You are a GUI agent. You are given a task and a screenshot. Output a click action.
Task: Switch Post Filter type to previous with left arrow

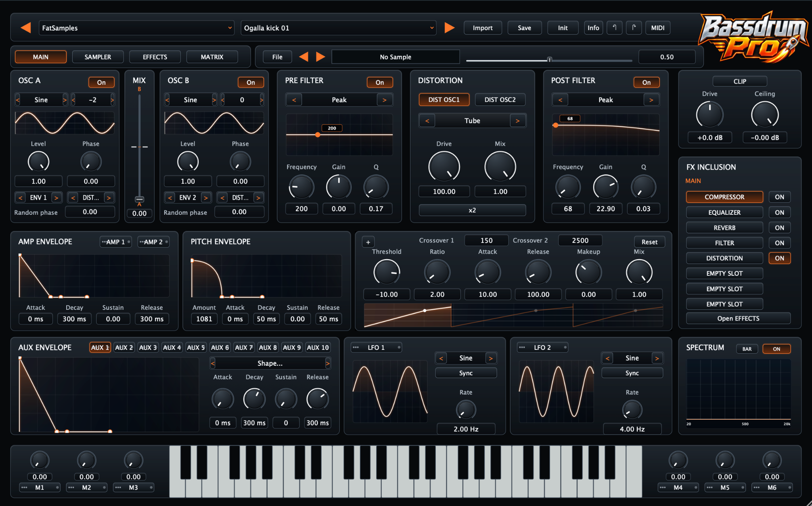(x=560, y=100)
